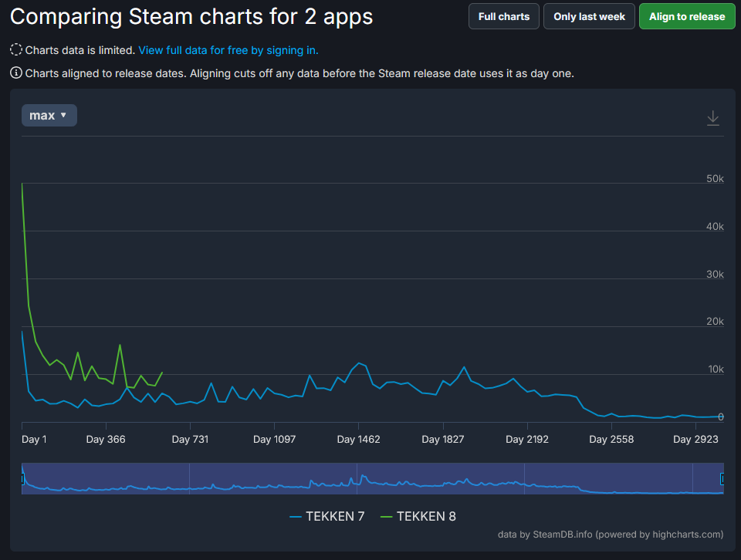The height and width of the screenshot is (560, 741).
Task: Select the Only last week view
Action: tap(589, 16)
